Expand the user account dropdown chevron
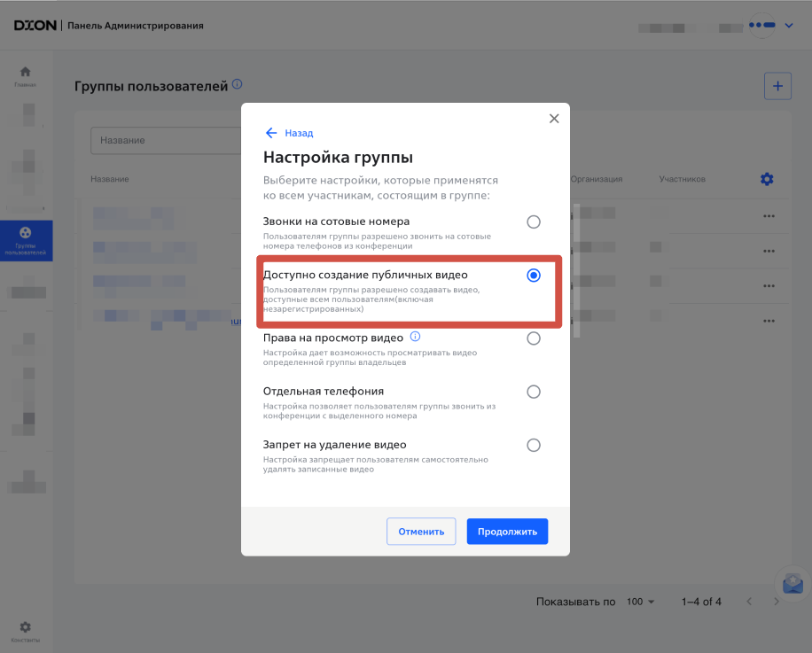The image size is (812, 653). [789, 26]
